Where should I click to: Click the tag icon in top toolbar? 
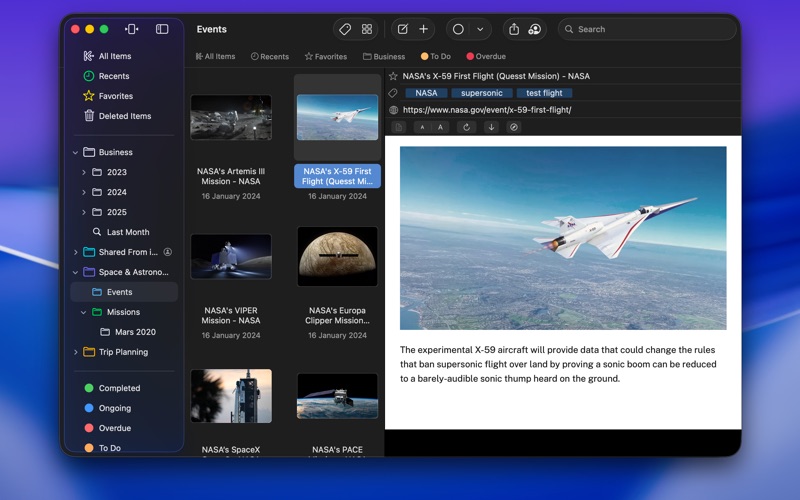tap(345, 29)
